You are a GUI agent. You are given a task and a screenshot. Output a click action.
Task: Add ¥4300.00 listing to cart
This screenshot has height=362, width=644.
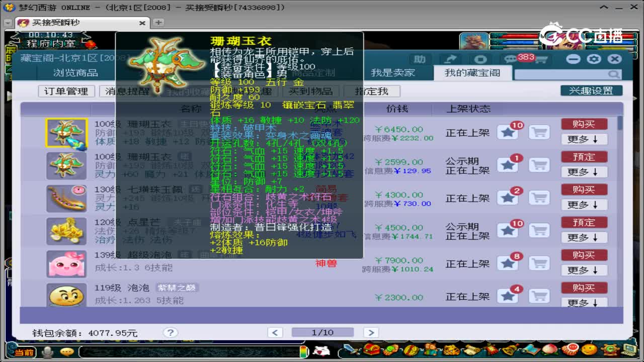(539, 198)
